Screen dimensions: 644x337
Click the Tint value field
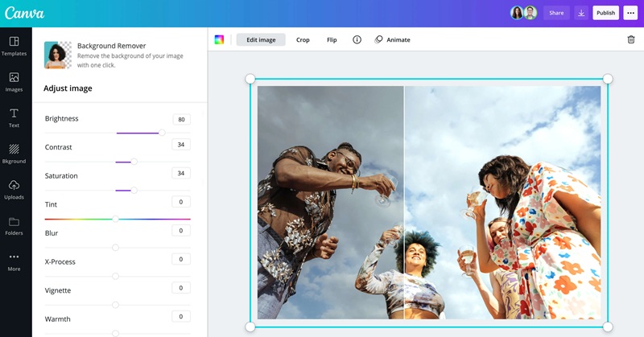pos(180,202)
